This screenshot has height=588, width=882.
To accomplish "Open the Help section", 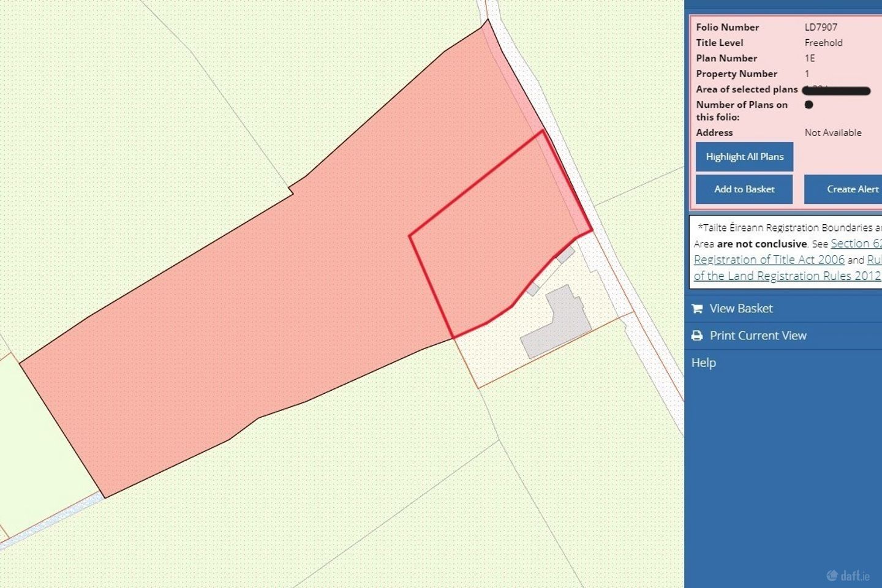I will [x=703, y=363].
